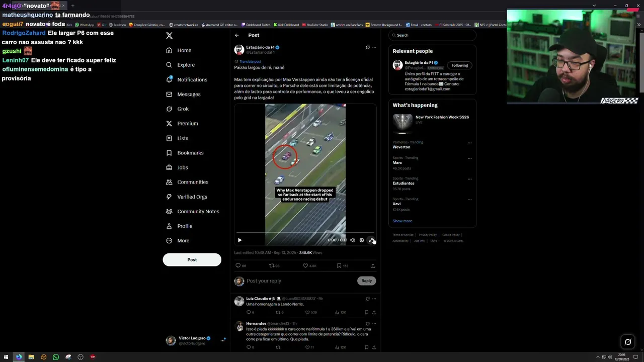Open three-dot menu on Luiz Claudio's reply

[x=374, y=299]
